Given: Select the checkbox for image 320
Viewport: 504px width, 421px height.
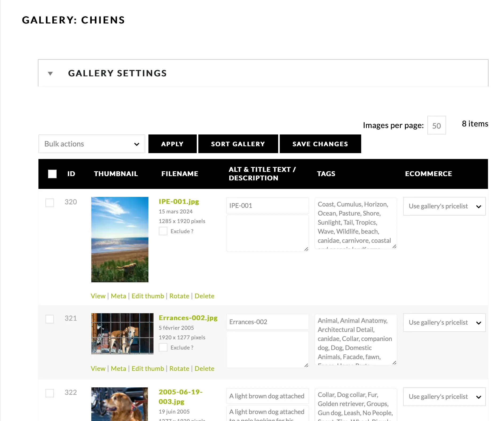Looking at the screenshot, I should pyautogui.click(x=50, y=202).
